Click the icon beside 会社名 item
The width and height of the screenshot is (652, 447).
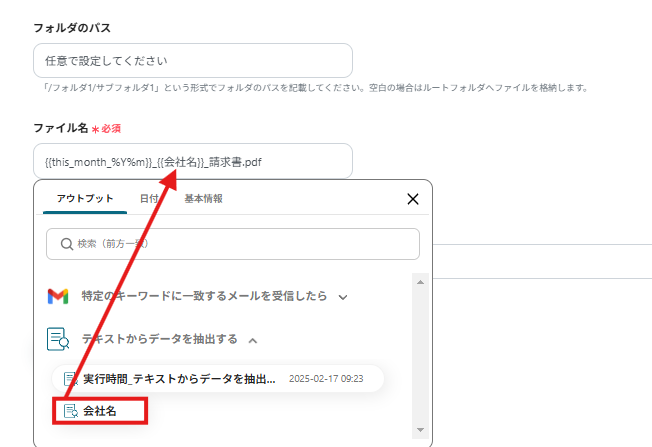point(71,411)
